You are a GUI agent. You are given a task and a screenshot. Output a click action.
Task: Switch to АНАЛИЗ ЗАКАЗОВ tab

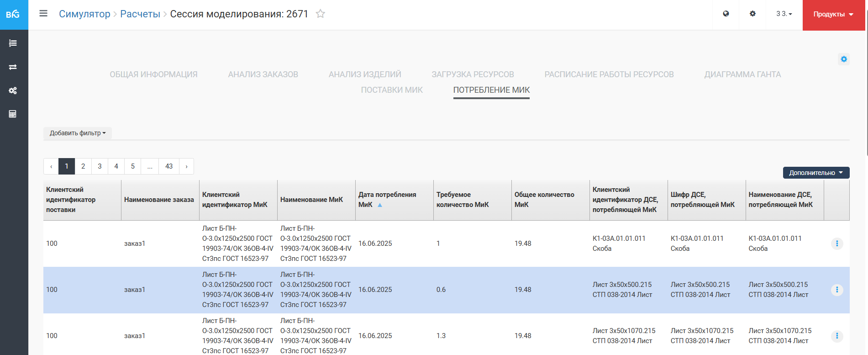coord(263,74)
